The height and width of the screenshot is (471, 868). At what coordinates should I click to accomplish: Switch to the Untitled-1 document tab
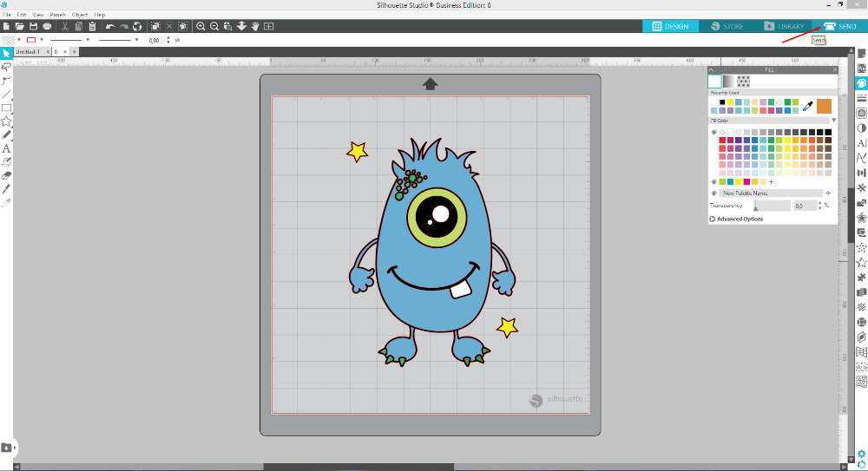[x=28, y=51]
